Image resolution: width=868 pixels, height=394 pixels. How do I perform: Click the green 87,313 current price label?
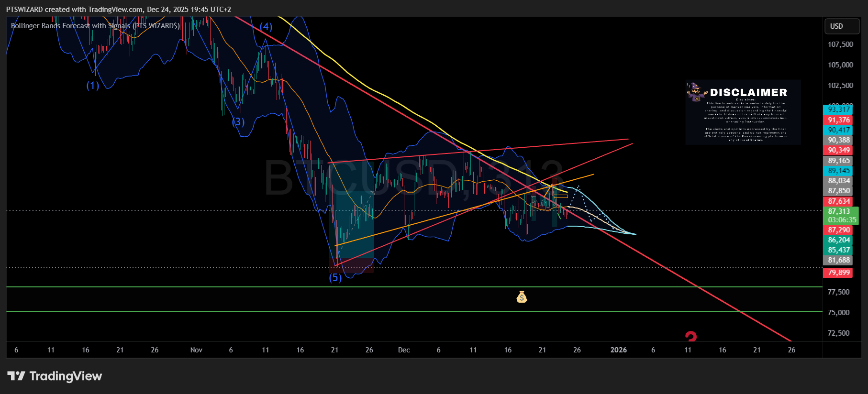(841, 216)
